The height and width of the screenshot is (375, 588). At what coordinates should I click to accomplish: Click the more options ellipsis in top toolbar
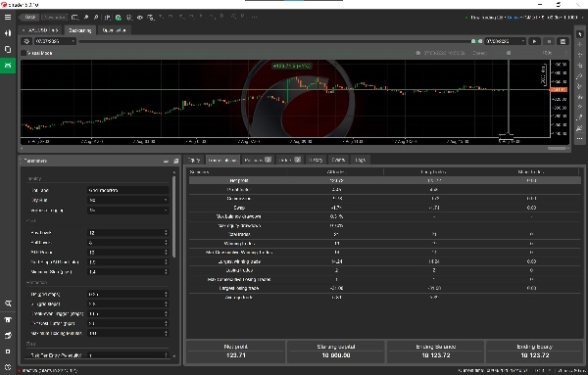point(254,17)
